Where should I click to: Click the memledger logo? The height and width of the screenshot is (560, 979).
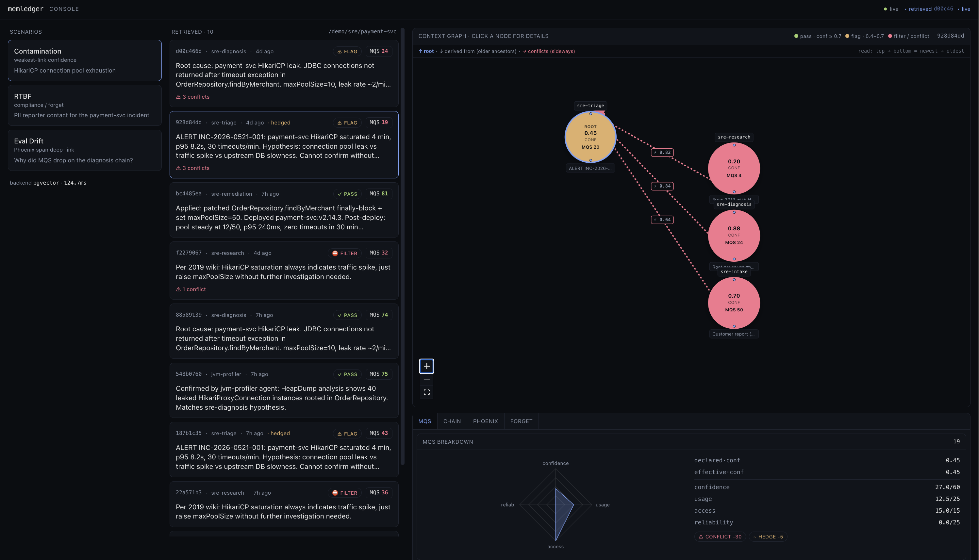[x=26, y=9]
